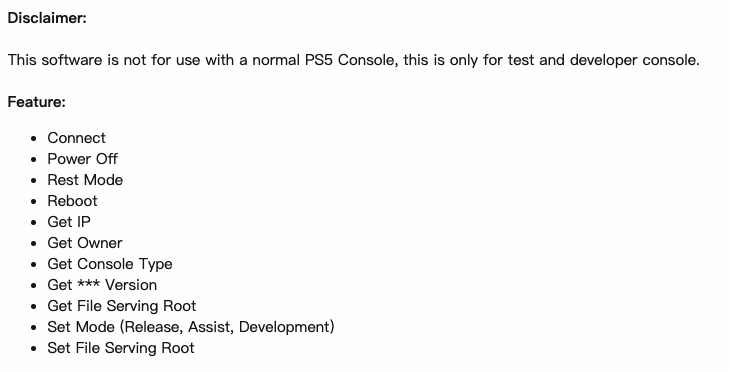
Task: Click the bullet before Reboot
Action: (33, 202)
